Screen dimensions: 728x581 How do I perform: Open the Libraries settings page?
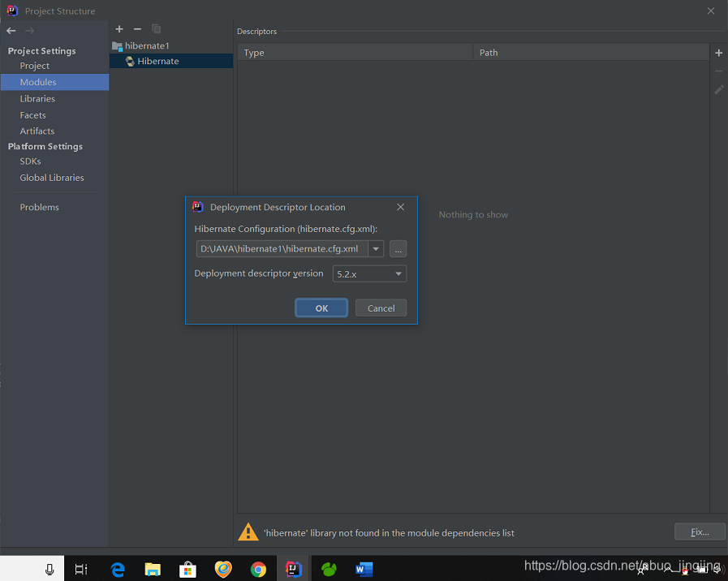tap(37, 98)
